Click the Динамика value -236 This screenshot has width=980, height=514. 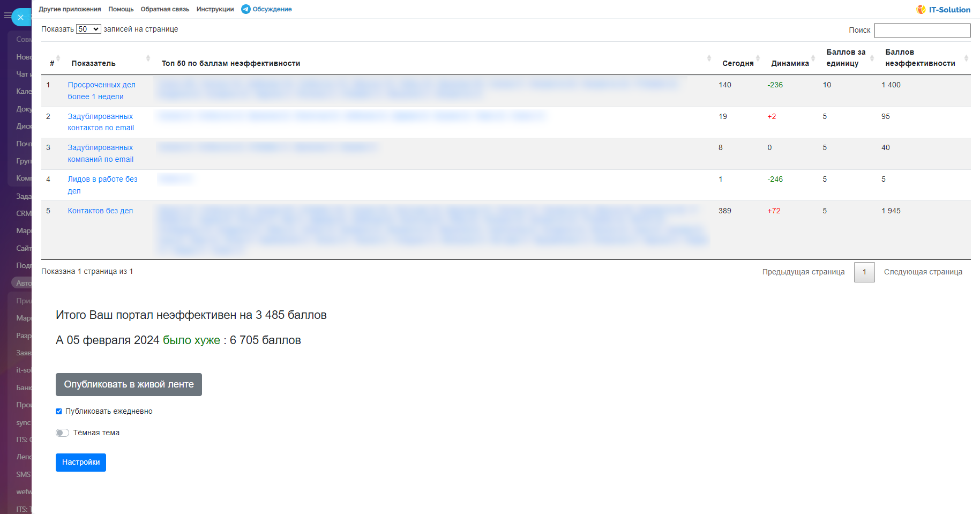(775, 85)
